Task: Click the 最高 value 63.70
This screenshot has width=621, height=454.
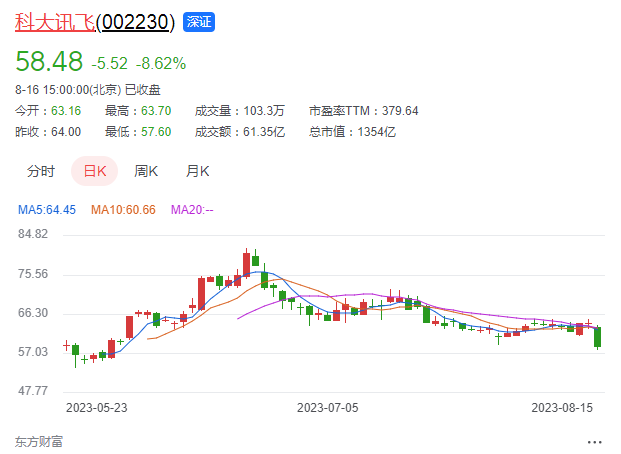Action: click(x=156, y=111)
